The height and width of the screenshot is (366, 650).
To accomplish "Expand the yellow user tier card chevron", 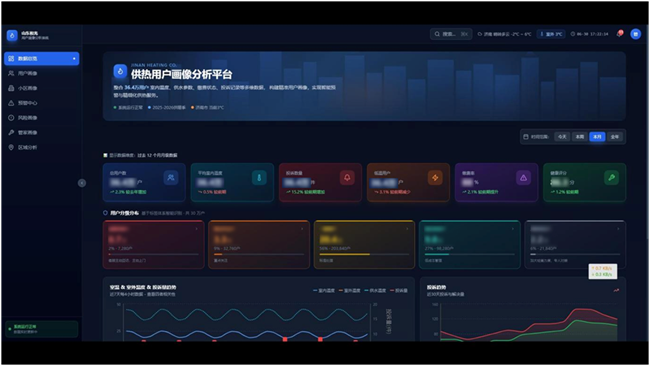I will click(407, 229).
